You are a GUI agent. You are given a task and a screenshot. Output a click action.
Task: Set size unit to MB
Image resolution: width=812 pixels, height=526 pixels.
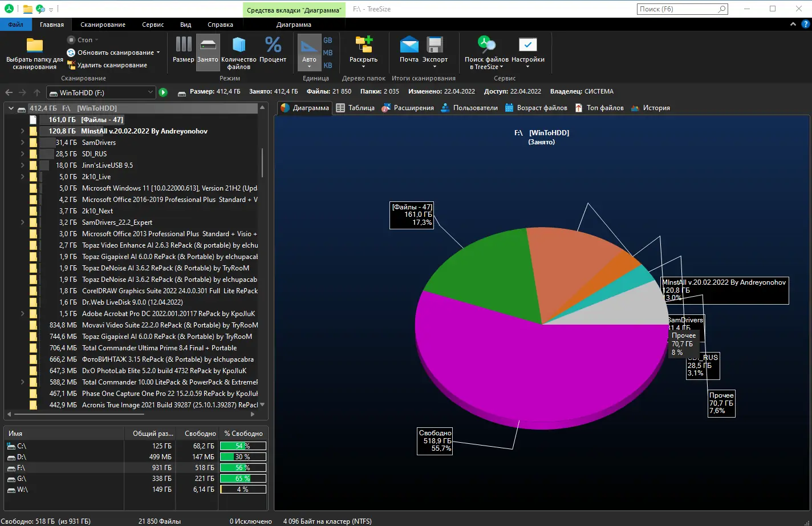[328, 53]
